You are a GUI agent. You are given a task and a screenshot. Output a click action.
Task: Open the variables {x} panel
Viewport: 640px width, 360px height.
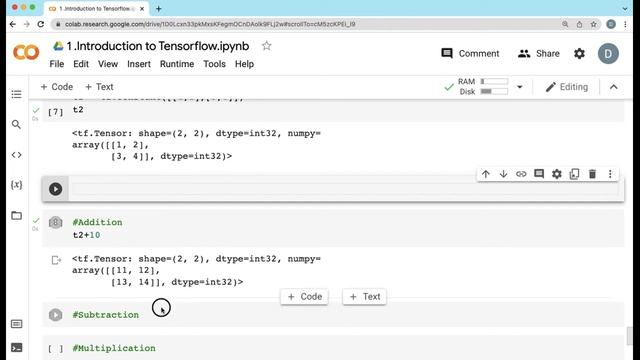(x=16, y=185)
